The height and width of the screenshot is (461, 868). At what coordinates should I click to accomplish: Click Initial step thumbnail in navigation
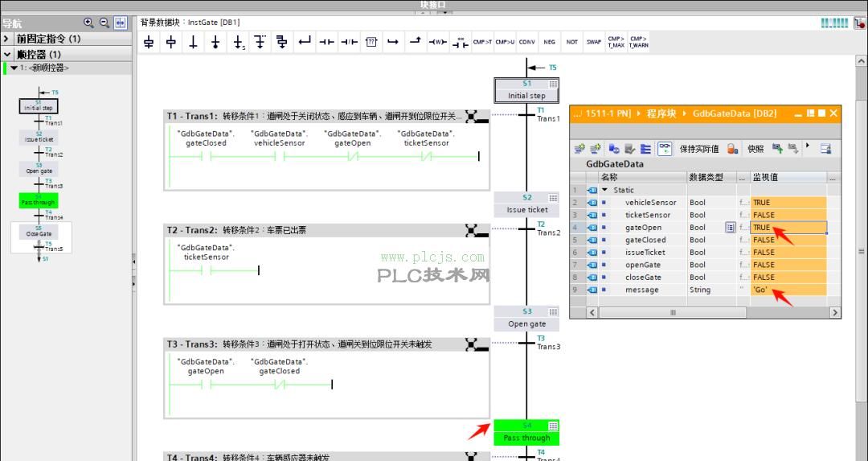pyautogui.click(x=39, y=106)
